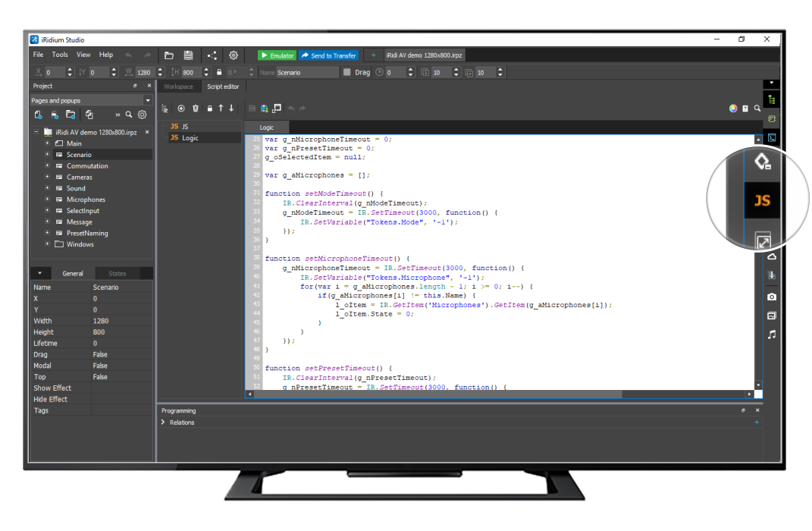812x531 pixels.
Task: Open the green project tree sidebar icon
Action: [771, 99]
